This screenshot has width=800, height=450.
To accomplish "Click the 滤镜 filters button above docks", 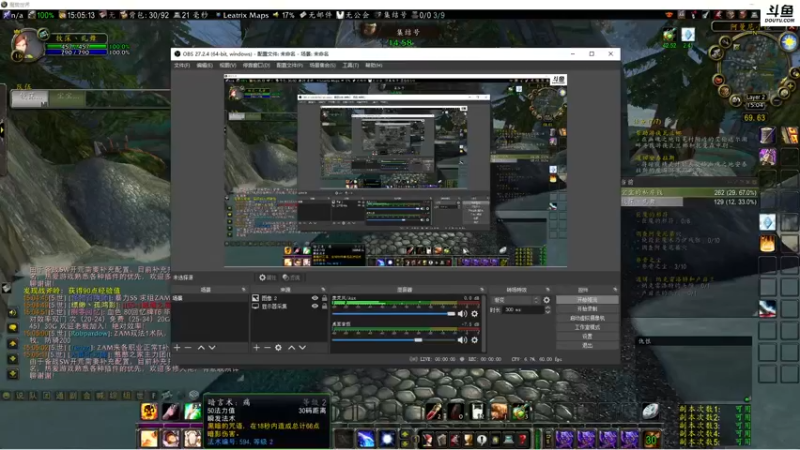I will [291, 278].
